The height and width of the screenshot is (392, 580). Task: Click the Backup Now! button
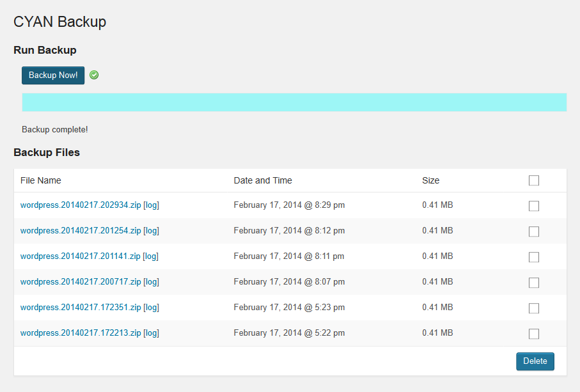(x=53, y=75)
